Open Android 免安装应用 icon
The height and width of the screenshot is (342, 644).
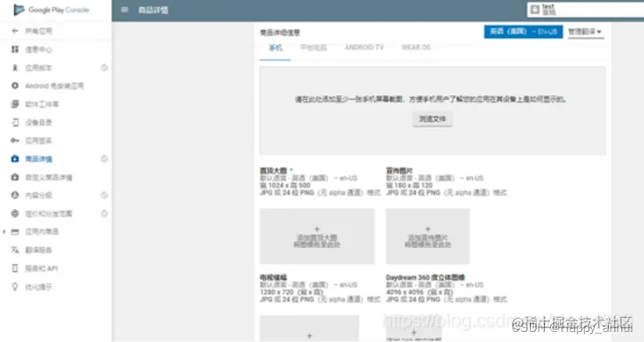[x=15, y=85]
